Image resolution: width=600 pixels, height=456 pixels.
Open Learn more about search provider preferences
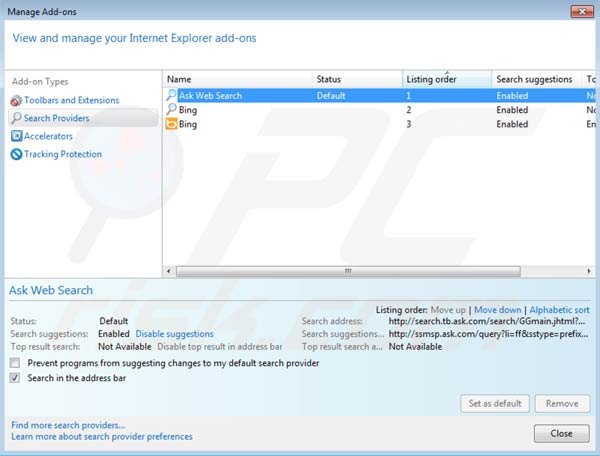click(x=102, y=436)
